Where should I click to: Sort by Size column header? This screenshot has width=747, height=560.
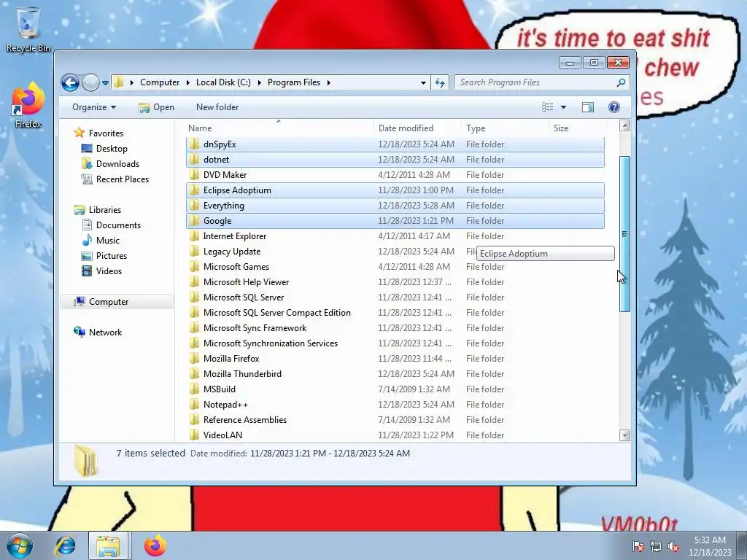578,128
